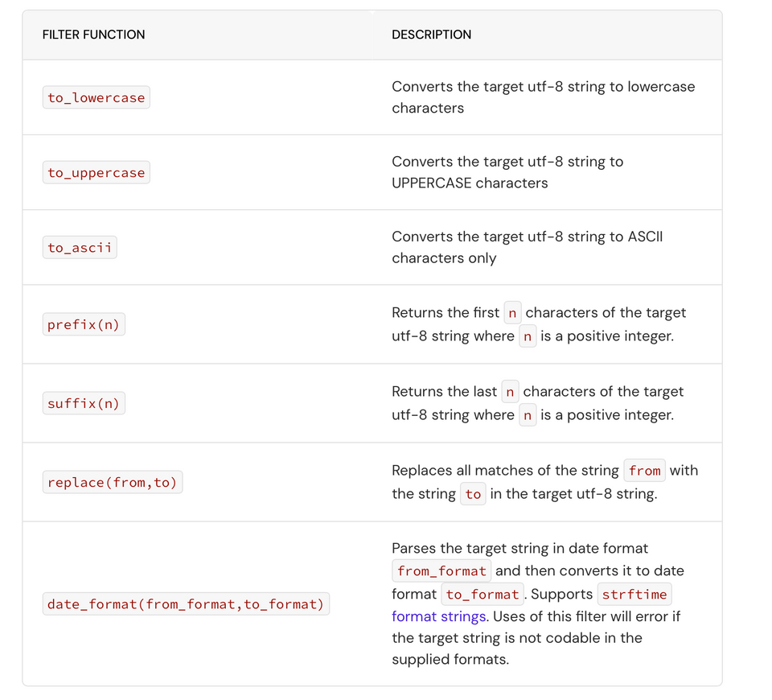
Task: Click the suffix(n) code label
Action: pos(84,404)
